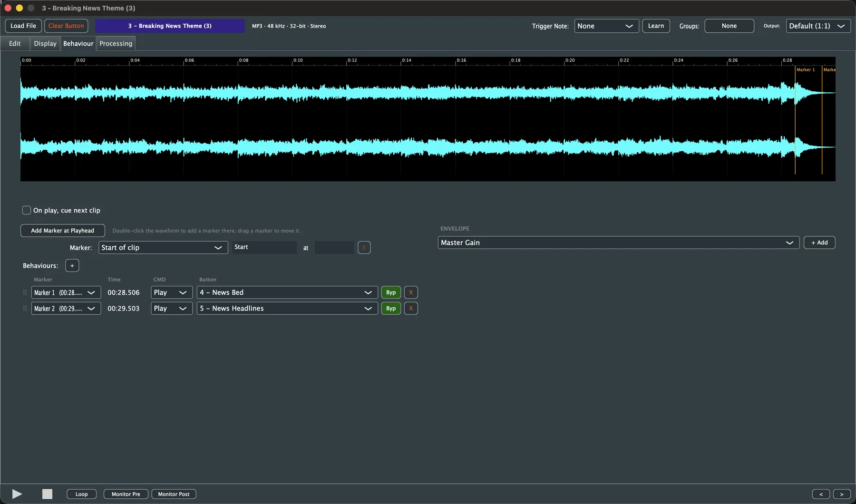Grab the drag handle of Marker 2 row
The height and width of the screenshot is (504, 856).
click(25, 309)
